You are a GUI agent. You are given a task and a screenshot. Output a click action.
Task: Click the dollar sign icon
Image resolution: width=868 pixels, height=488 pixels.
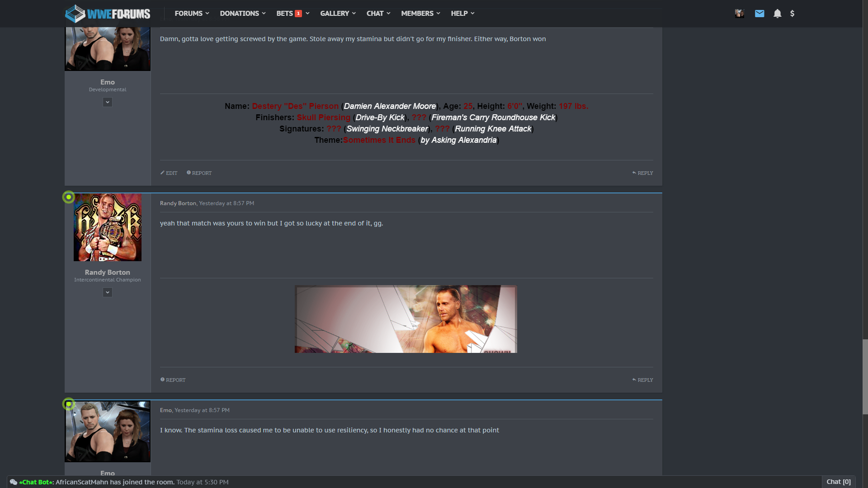tap(792, 14)
